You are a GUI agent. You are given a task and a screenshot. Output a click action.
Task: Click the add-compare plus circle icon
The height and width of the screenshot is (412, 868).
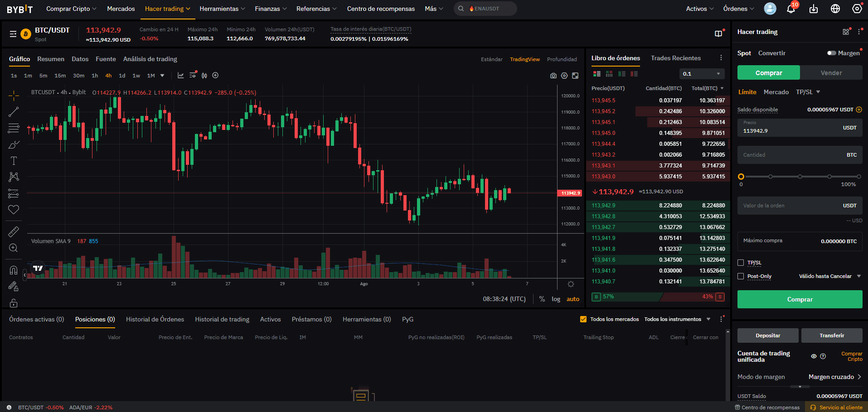tap(216, 75)
